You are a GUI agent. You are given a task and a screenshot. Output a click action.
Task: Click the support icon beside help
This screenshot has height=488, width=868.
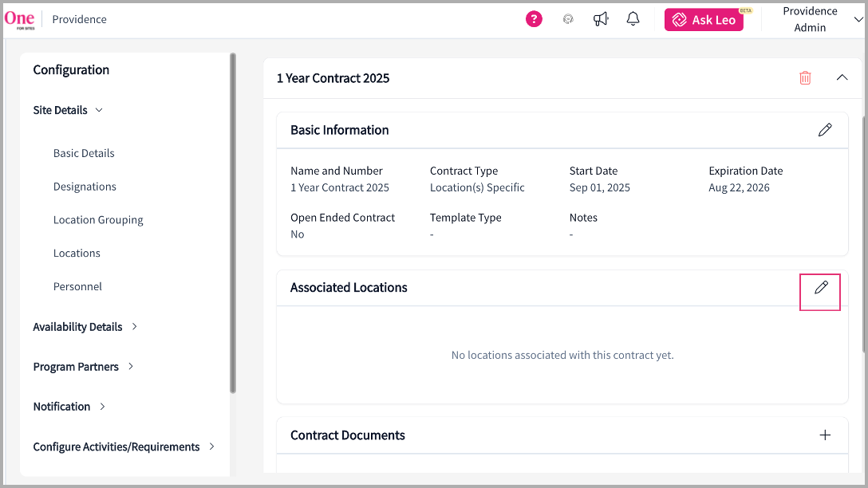coord(568,19)
